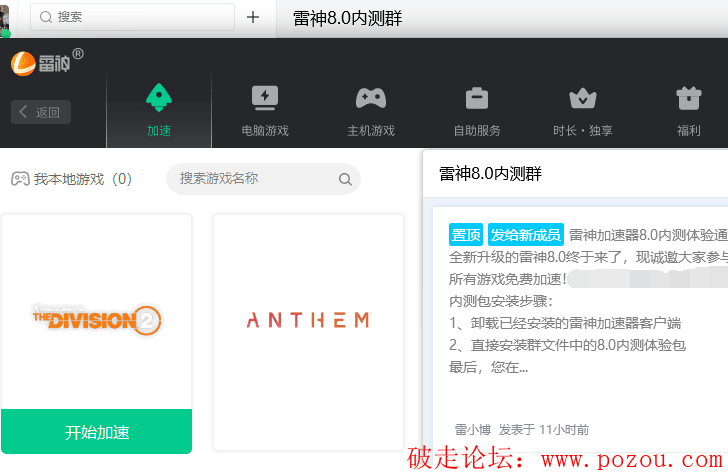Click the 时长·独享 crown icon

tap(582, 97)
